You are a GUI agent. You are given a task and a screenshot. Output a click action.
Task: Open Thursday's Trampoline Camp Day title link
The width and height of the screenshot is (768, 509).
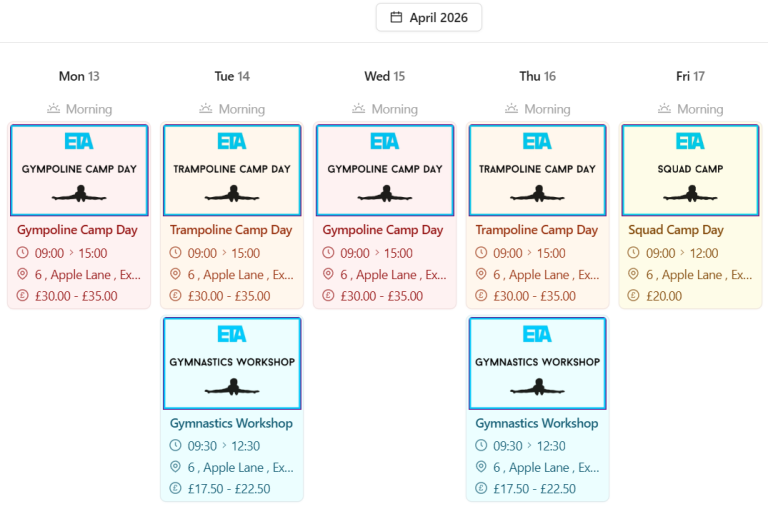point(536,230)
